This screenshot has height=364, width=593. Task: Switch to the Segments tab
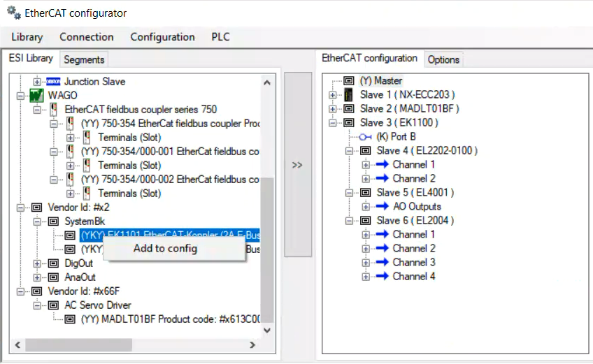(x=84, y=60)
